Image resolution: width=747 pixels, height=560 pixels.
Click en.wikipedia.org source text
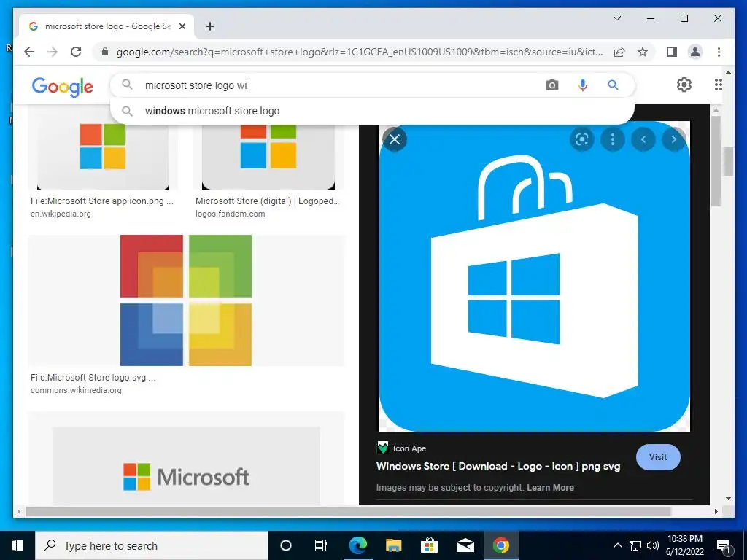pyautogui.click(x=61, y=214)
